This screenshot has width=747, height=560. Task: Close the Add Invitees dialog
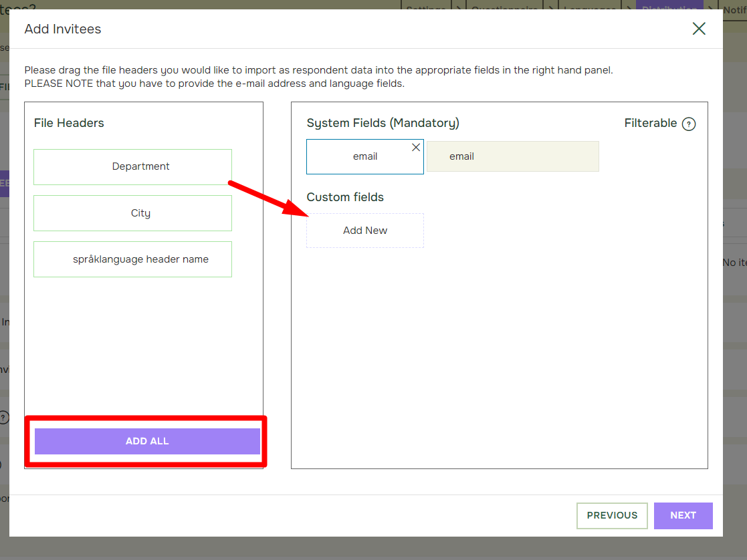(698, 29)
